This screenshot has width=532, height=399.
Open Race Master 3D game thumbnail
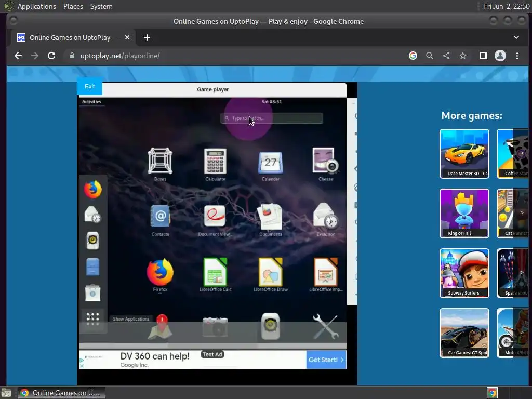coord(464,154)
